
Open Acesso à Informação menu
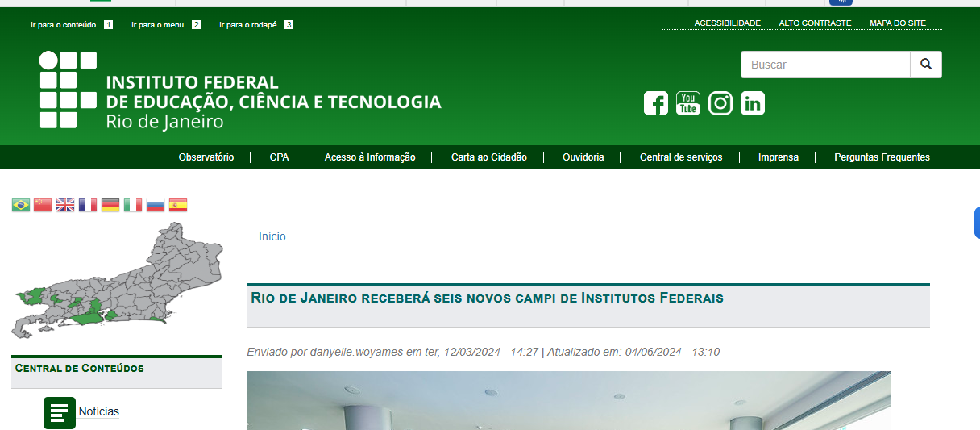pos(370,157)
